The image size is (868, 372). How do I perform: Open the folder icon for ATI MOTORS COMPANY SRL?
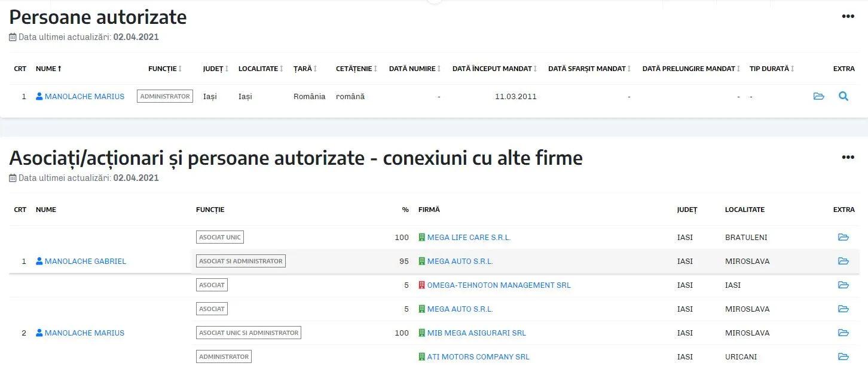point(843,356)
